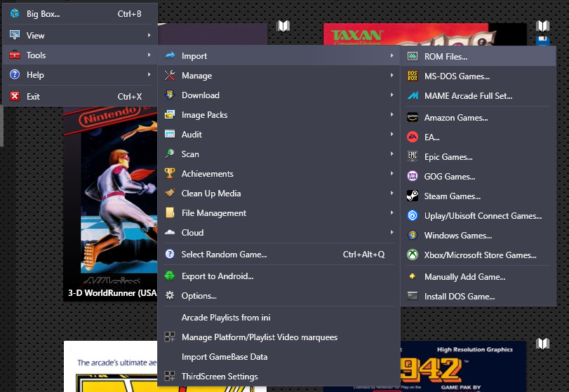Select the TAXAN game cover thumbnail
The height and width of the screenshot is (392, 569).
[424, 34]
